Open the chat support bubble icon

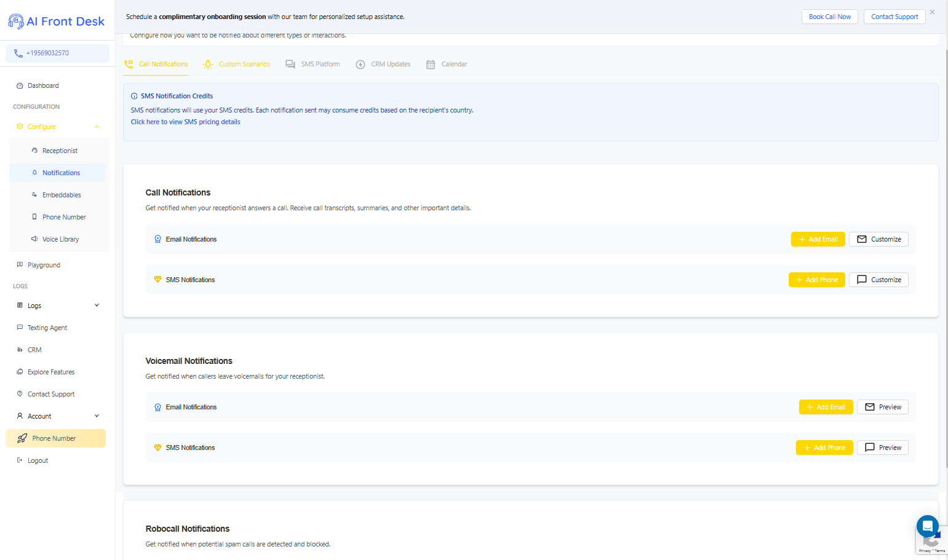(927, 526)
